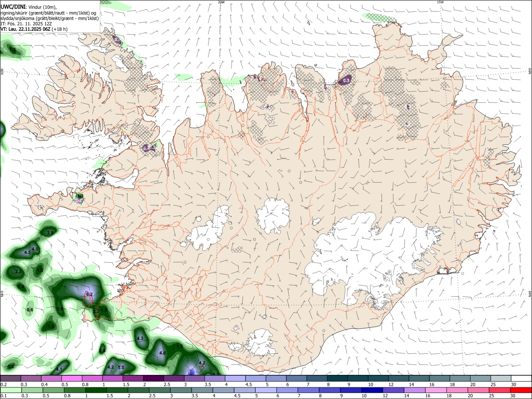
Task: Click the 15W longitude label
Action: [440, 2]
